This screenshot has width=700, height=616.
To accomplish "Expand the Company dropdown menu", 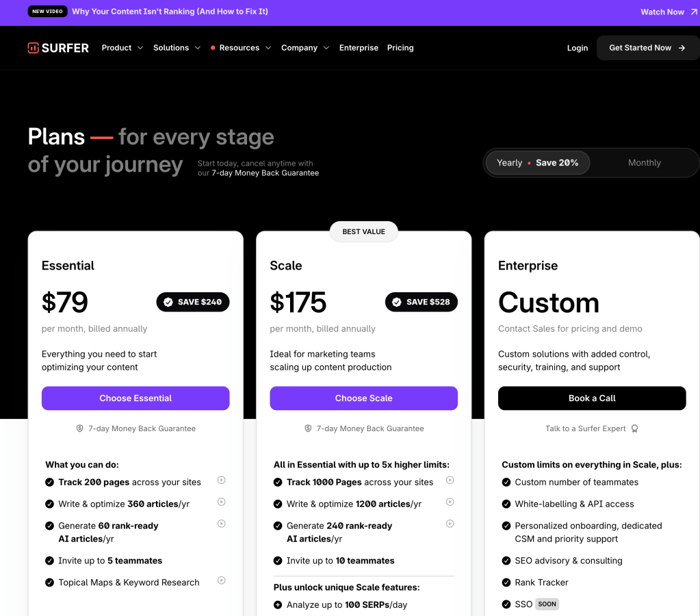I will pyautogui.click(x=305, y=48).
